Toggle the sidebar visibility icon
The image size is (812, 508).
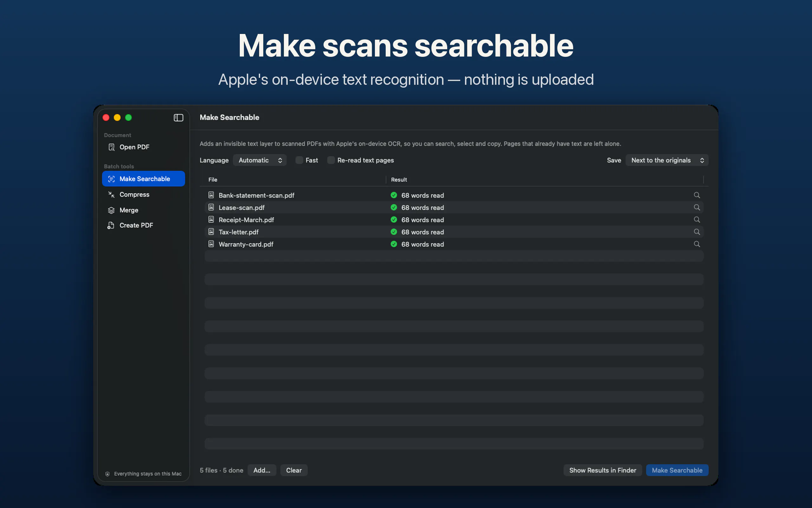[178, 117]
